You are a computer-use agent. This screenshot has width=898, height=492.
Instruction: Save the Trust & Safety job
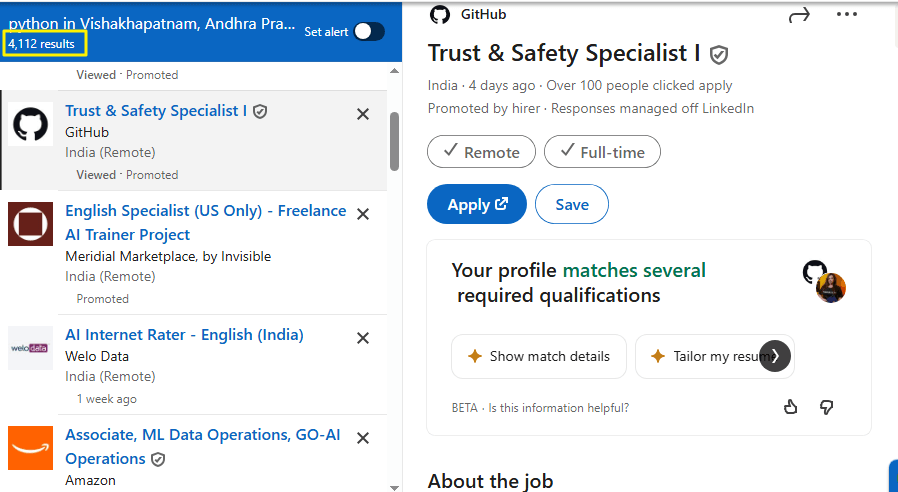(x=572, y=204)
